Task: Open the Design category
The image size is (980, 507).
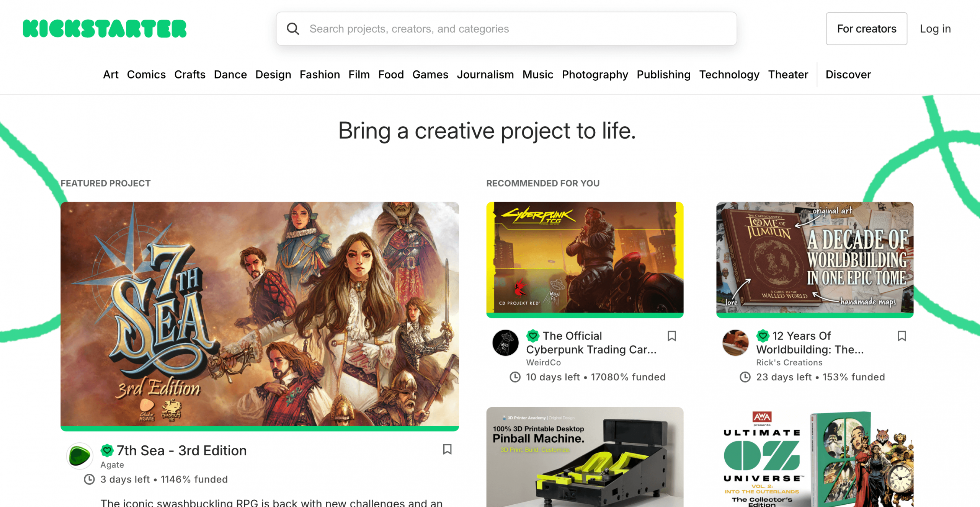Action: pyautogui.click(x=273, y=75)
